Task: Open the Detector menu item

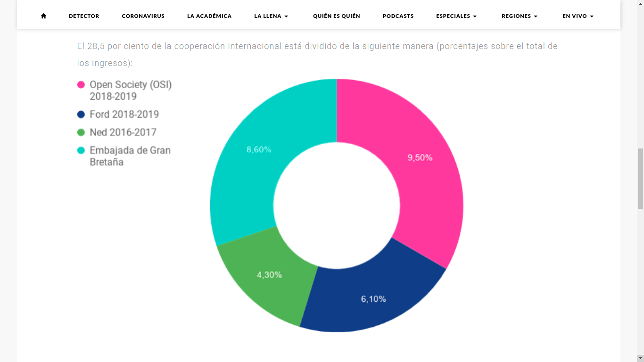Action: coord(84,16)
